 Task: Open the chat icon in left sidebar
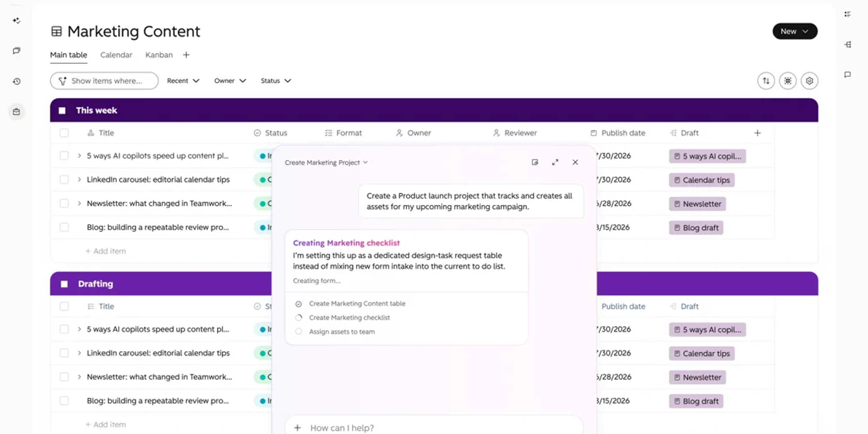click(16, 51)
